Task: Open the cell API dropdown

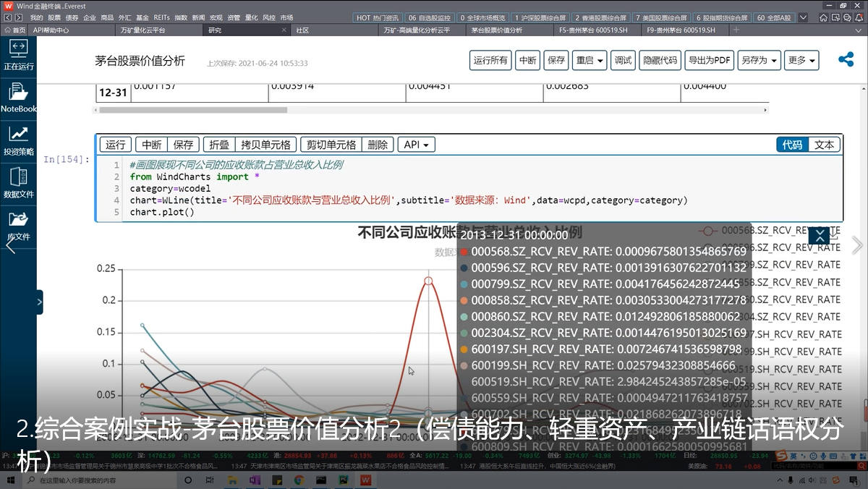Action: [416, 145]
